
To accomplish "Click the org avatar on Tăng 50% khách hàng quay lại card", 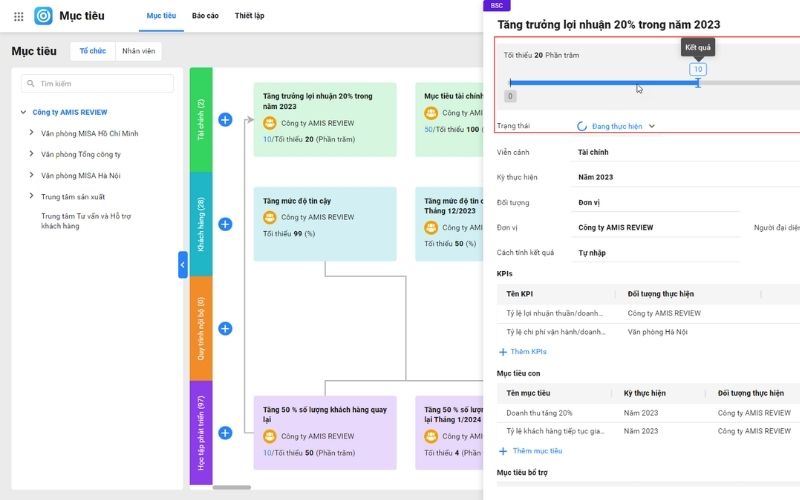I will (x=269, y=436).
